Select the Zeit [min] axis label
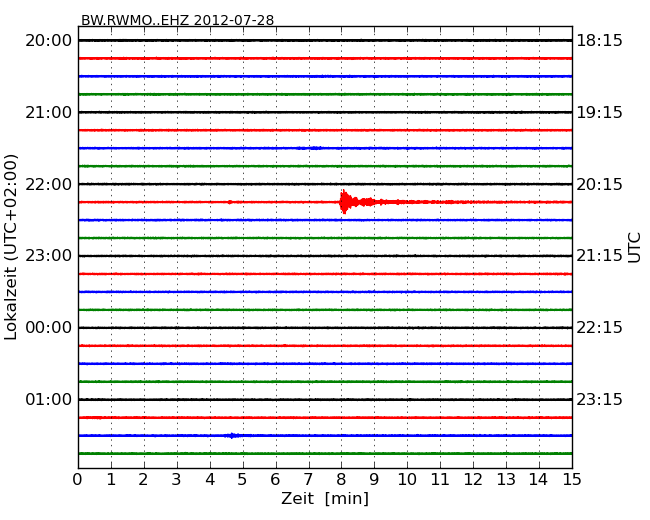 [x=325, y=498]
